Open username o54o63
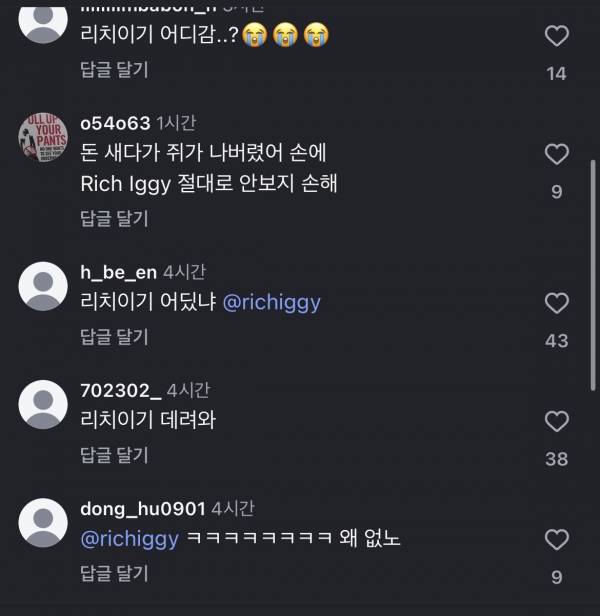 pyautogui.click(x=115, y=123)
